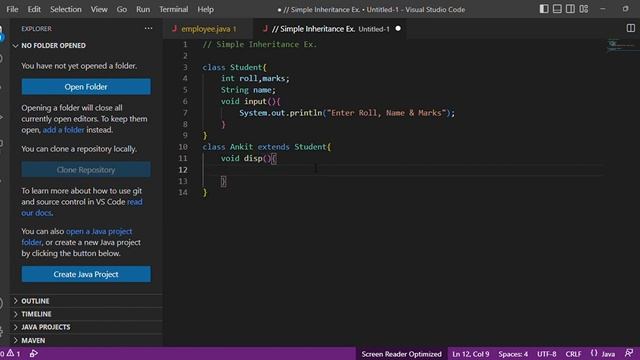Click 'int roll,marks;' code line

(x=255, y=78)
